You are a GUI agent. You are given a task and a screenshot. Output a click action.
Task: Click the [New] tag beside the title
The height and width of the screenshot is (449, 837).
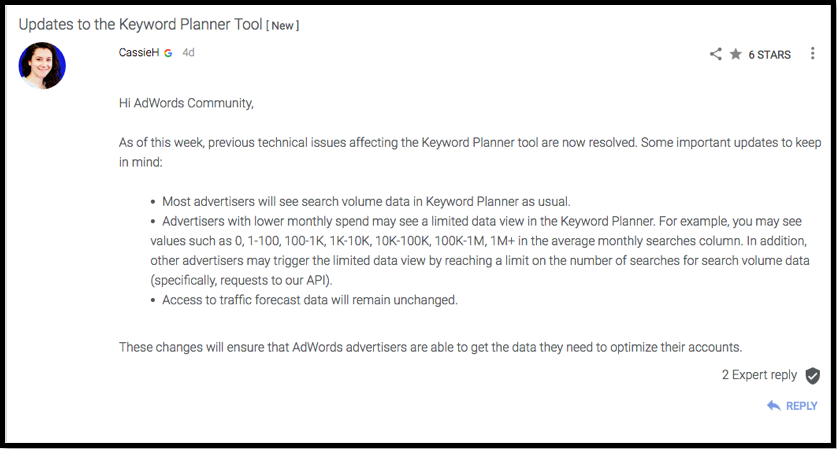click(x=283, y=26)
